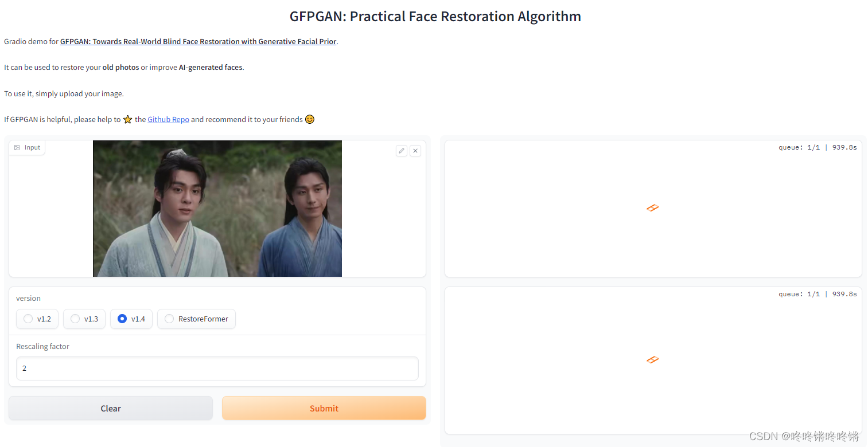Click the Clear button
Screen dimensions: 868x447
(111, 408)
